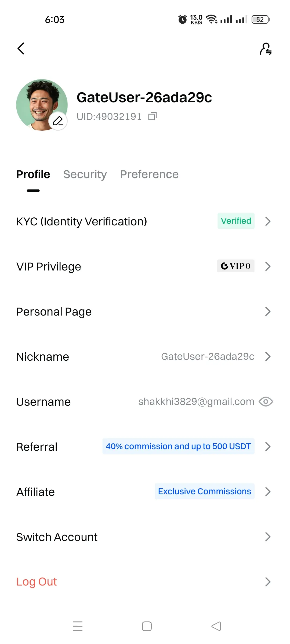This screenshot has height=644, width=290.
Task: Tap Android recent apps menu icon
Action: coord(78,626)
